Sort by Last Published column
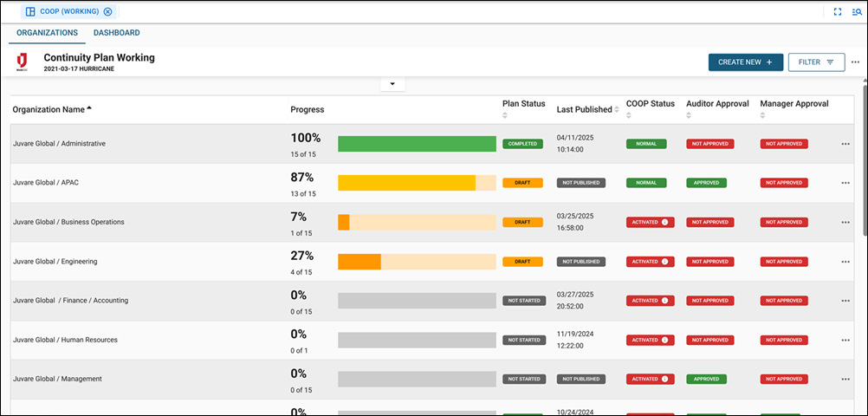 pyautogui.click(x=585, y=109)
